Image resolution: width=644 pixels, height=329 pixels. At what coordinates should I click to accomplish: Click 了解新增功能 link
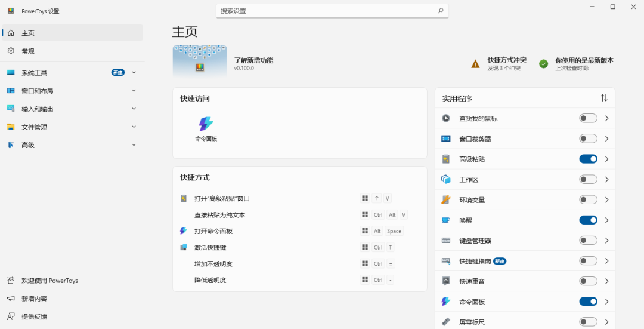coord(253,60)
